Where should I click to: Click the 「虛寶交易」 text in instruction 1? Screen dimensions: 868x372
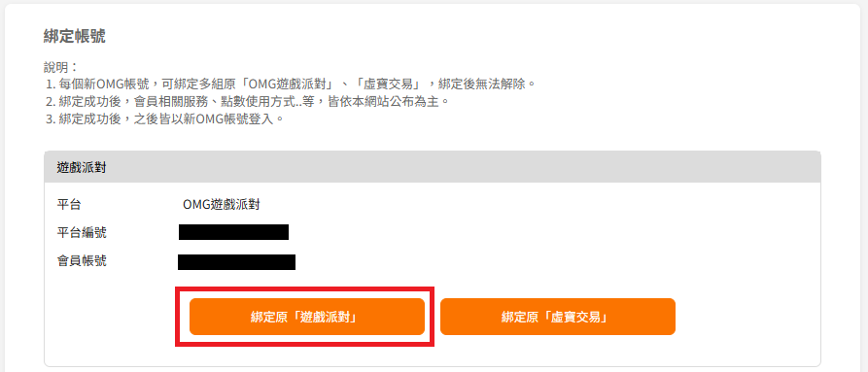[x=388, y=85]
